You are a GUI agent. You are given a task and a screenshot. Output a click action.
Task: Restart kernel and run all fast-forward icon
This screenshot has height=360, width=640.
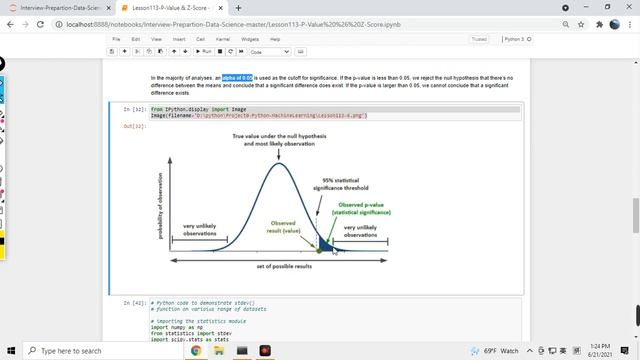click(x=241, y=51)
